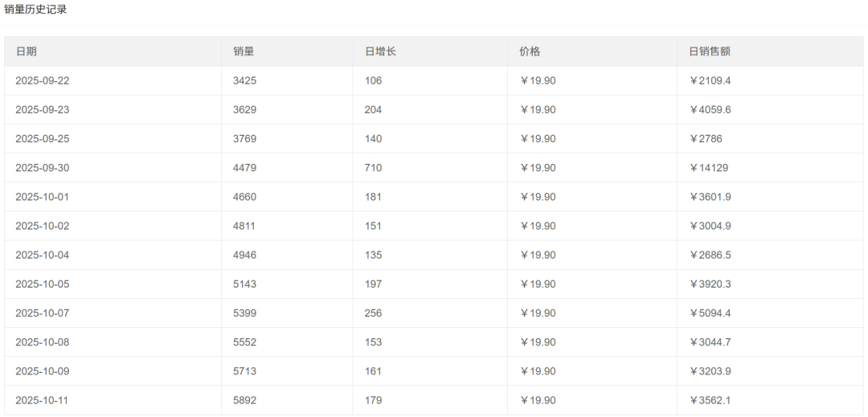
Task: Select the daily growth value 256
Action: tap(373, 313)
